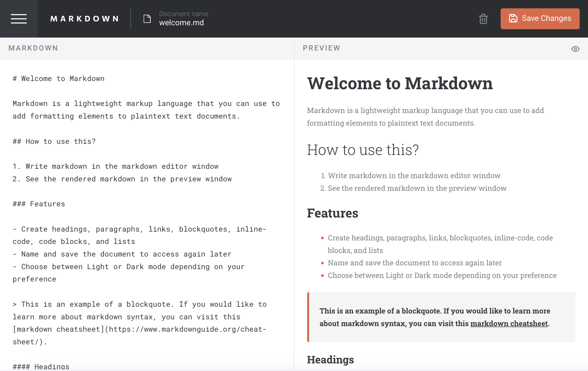Toggle preview-only mode with the eye icon

(x=575, y=49)
